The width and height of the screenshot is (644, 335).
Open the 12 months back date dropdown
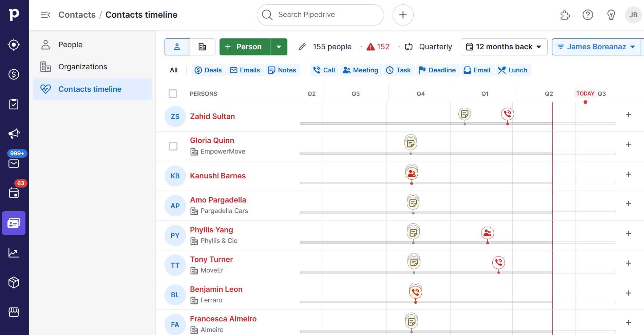coord(504,47)
